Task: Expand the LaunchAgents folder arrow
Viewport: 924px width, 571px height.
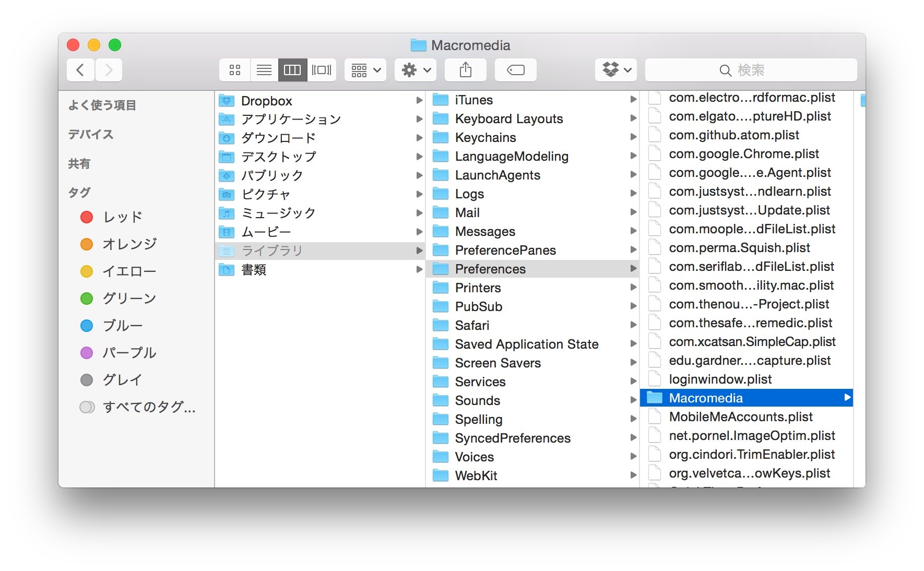Action: pyautogui.click(x=633, y=175)
